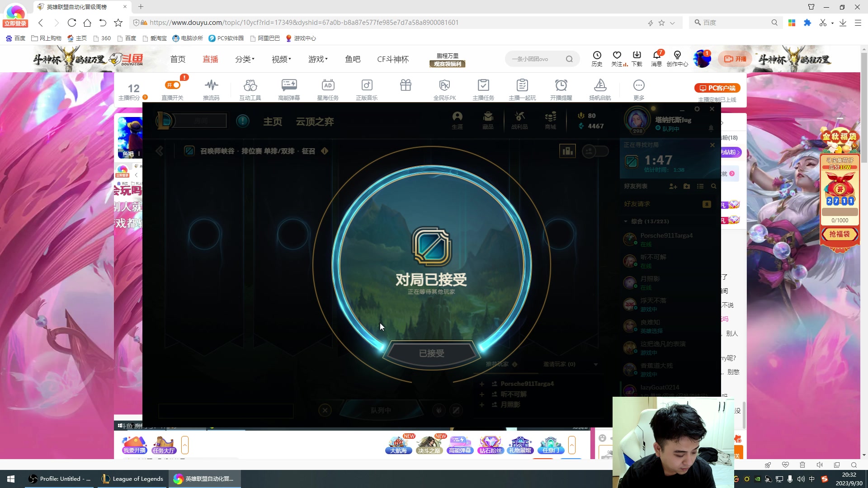Open 星海任务 AD tasks

[x=328, y=89]
